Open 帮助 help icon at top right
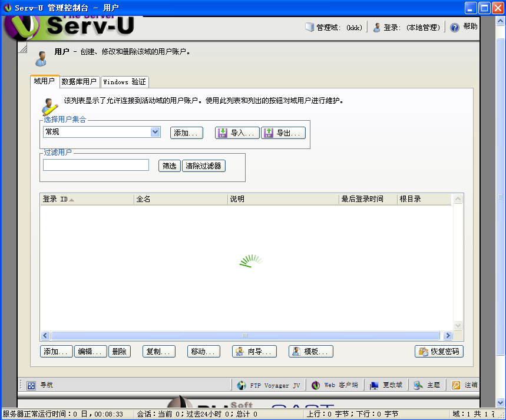 (x=455, y=28)
